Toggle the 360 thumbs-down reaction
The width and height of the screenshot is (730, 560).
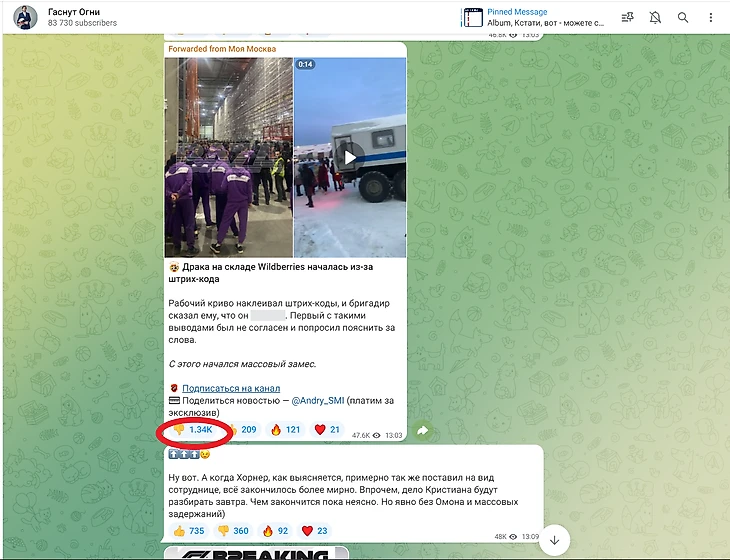coord(234,531)
